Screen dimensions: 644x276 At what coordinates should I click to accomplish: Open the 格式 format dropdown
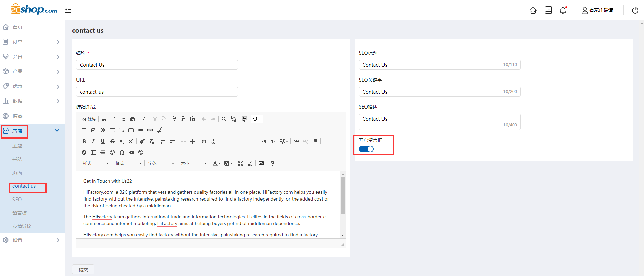pos(128,163)
